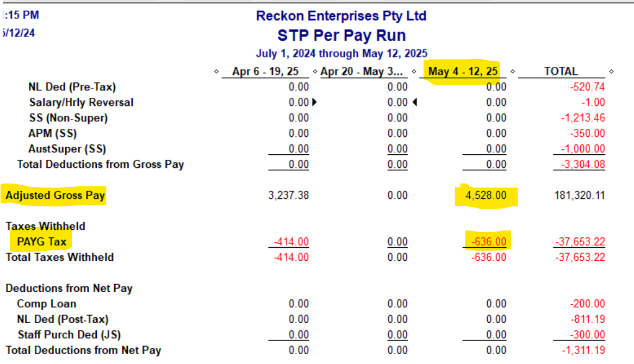Click the -1,000.00 AustSuper (SS) total
This screenshot has width=634, height=364.
point(583,149)
